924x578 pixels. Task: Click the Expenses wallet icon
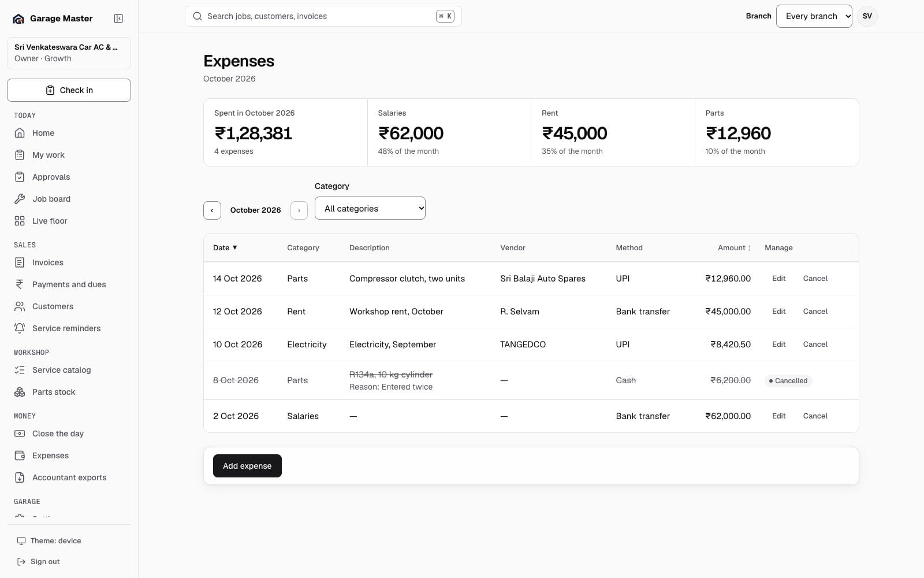coord(20,455)
